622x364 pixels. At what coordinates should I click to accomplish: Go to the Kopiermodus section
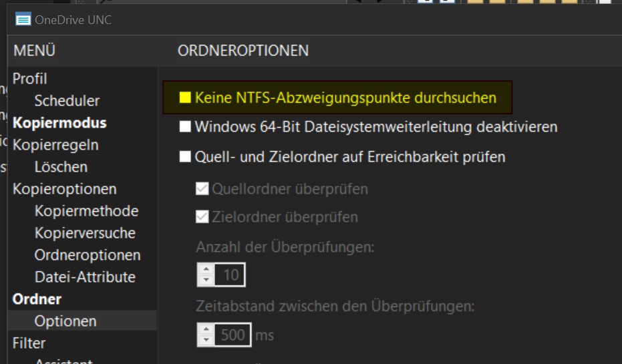click(x=59, y=123)
